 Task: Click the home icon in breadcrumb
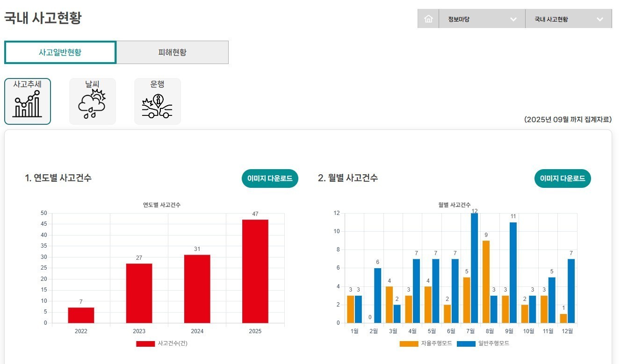[428, 19]
